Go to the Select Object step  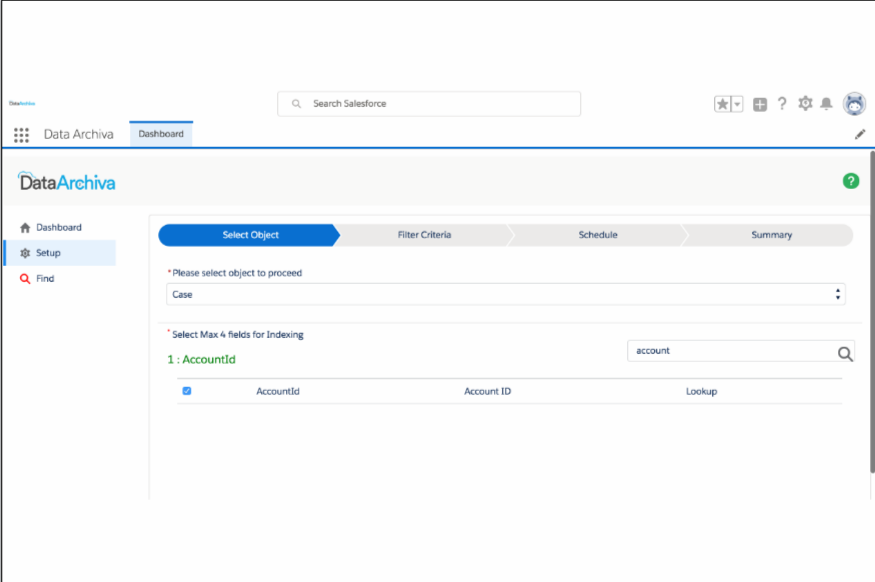[x=249, y=235]
